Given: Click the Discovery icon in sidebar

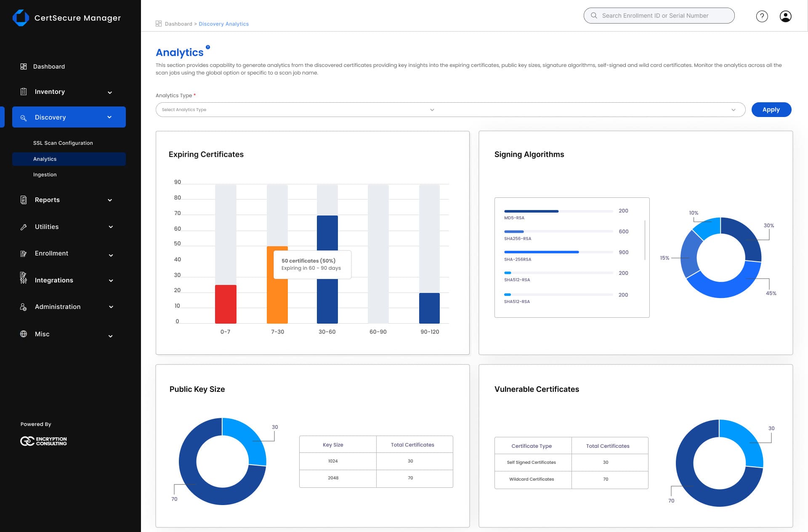Looking at the screenshot, I should (23, 117).
